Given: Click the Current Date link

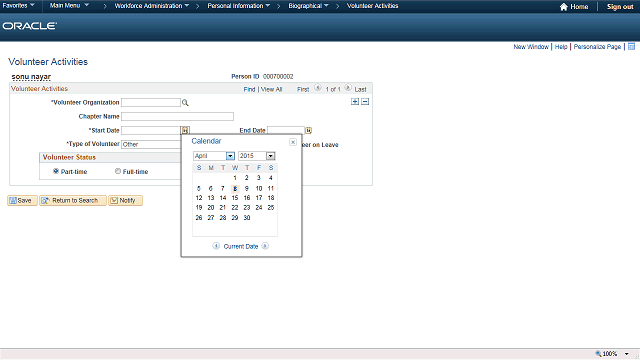Looking at the screenshot, I should click(241, 247).
